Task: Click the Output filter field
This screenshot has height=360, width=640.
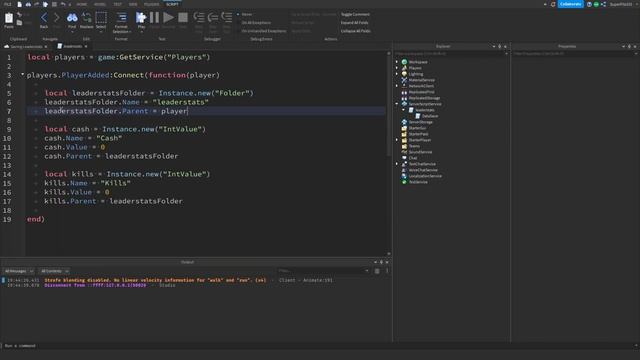Action: click(x=323, y=271)
